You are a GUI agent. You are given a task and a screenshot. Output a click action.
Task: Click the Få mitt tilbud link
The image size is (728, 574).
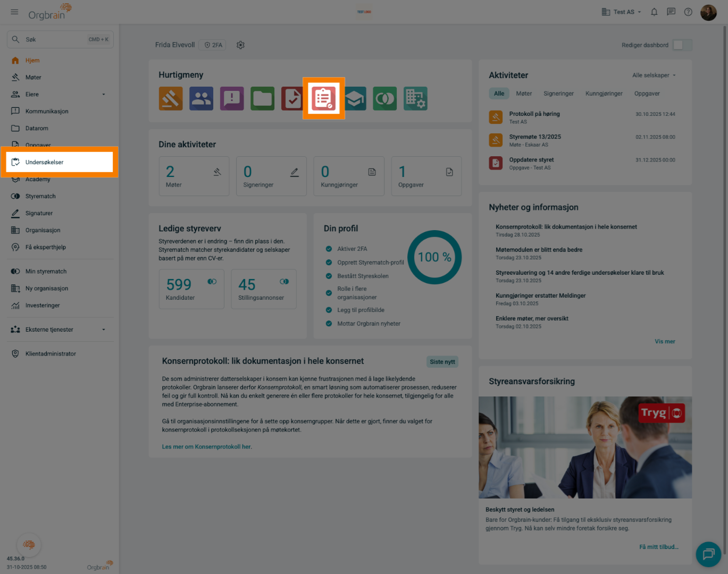[x=659, y=547]
